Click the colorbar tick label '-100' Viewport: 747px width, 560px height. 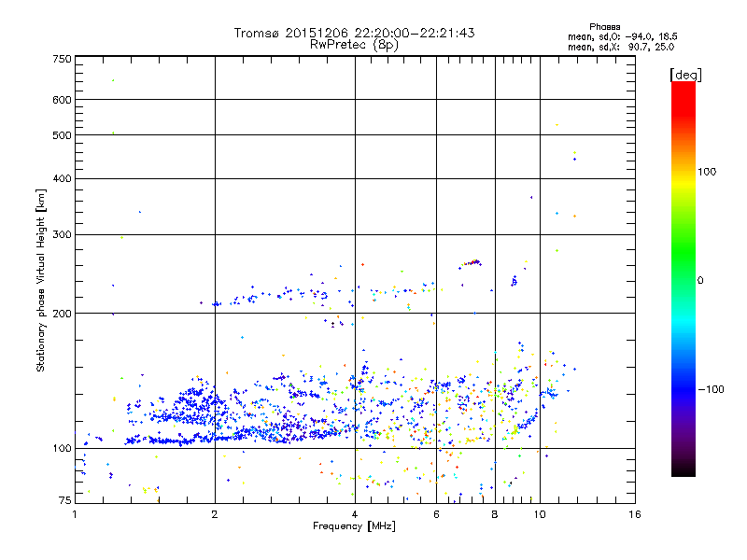(x=711, y=389)
